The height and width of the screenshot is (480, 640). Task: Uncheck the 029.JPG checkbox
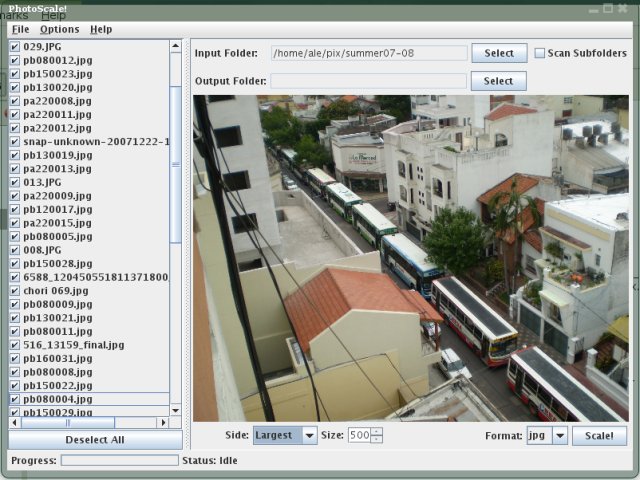15,47
